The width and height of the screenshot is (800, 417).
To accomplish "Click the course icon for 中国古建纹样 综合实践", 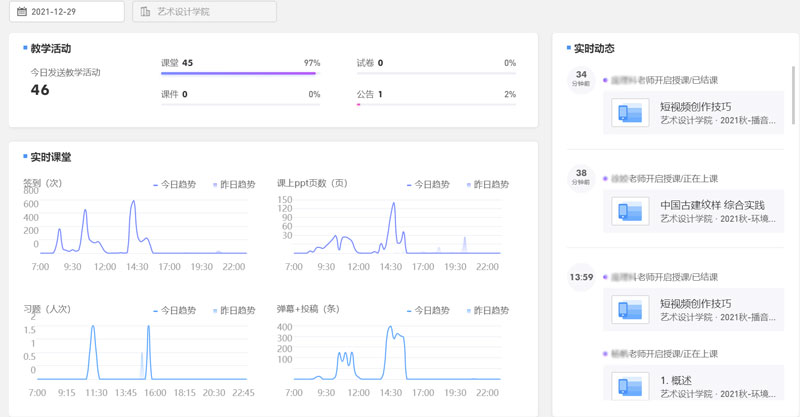I will 630,212.
